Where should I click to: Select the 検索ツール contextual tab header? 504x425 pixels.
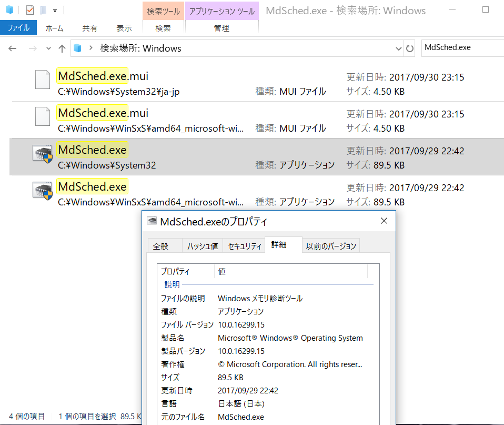(x=163, y=11)
